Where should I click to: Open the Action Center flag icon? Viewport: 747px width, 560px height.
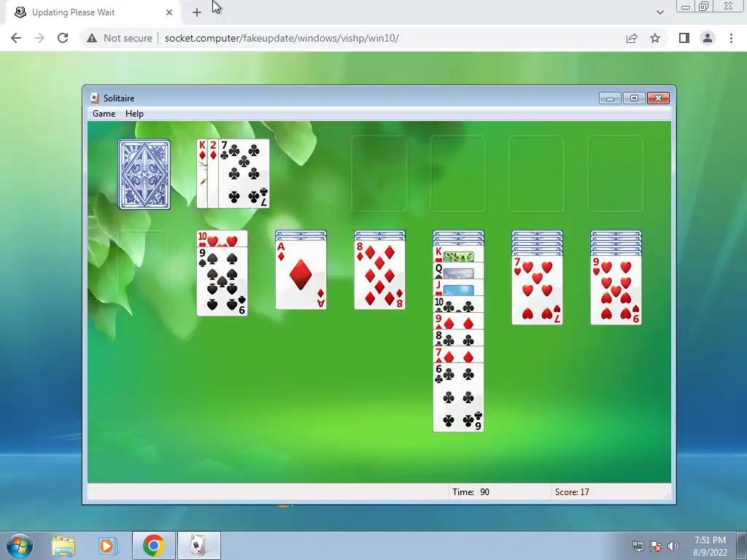tap(656, 546)
